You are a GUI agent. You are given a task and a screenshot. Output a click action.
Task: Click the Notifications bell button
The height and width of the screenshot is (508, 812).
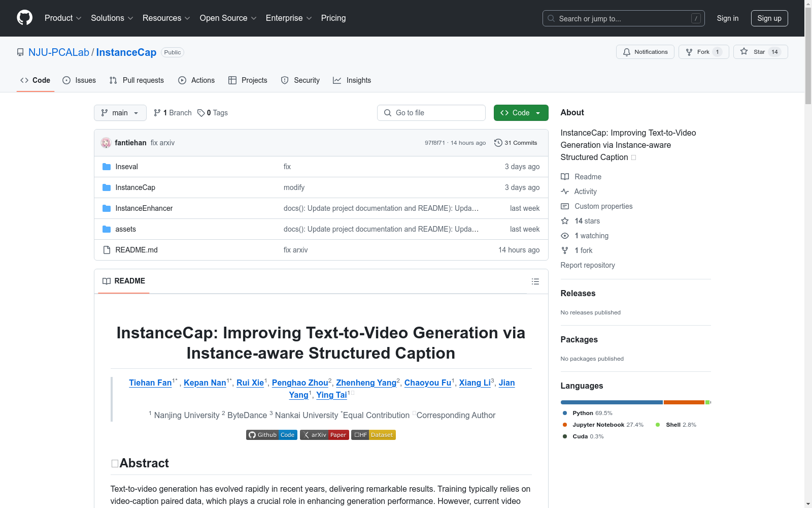click(645, 52)
